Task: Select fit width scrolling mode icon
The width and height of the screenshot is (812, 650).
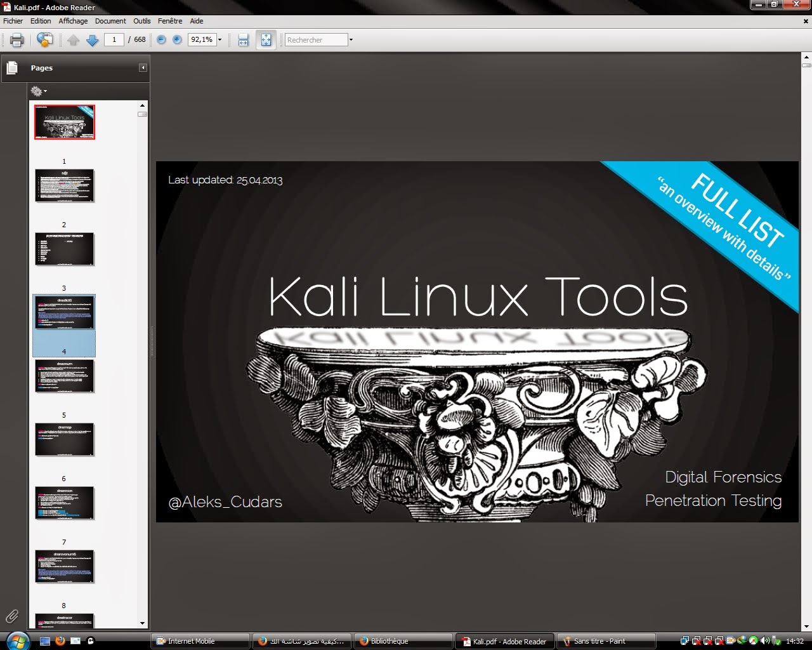Action: 244,40
